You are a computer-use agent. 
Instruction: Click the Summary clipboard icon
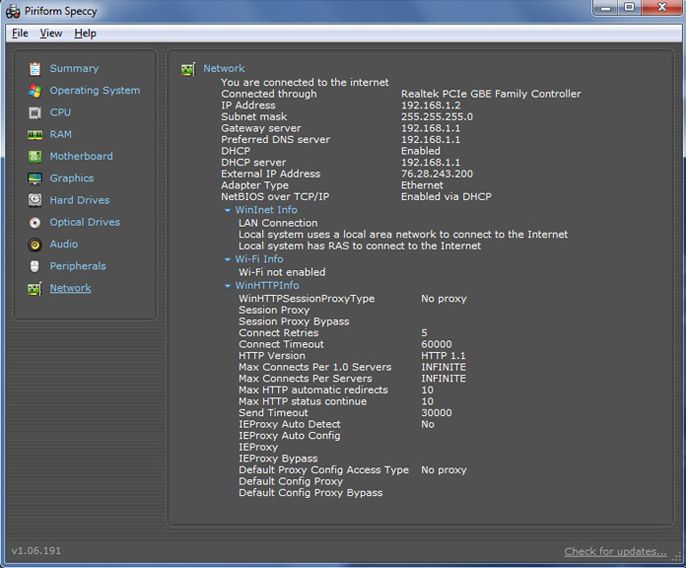click(35, 69)
